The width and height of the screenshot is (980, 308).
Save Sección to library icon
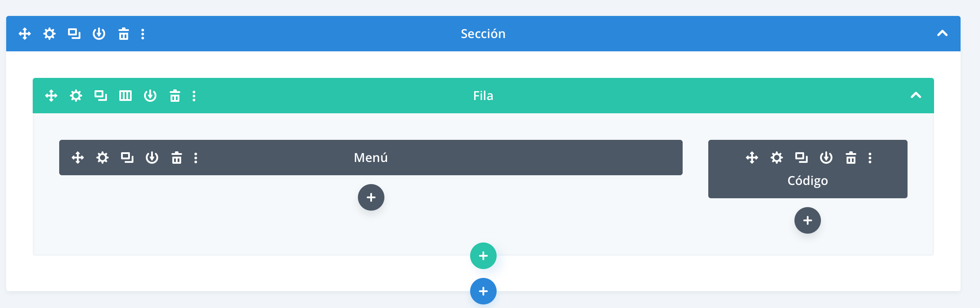click(x=99, y=34)
